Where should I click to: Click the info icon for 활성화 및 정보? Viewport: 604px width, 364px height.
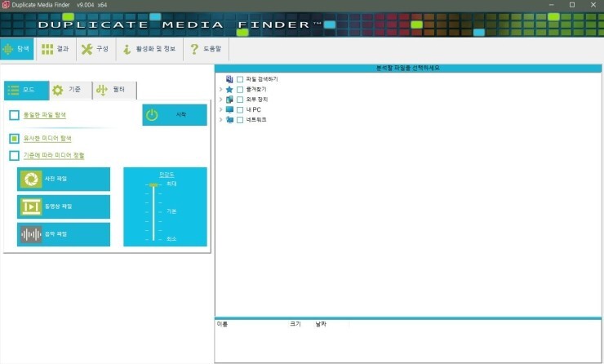pos(127,49)
